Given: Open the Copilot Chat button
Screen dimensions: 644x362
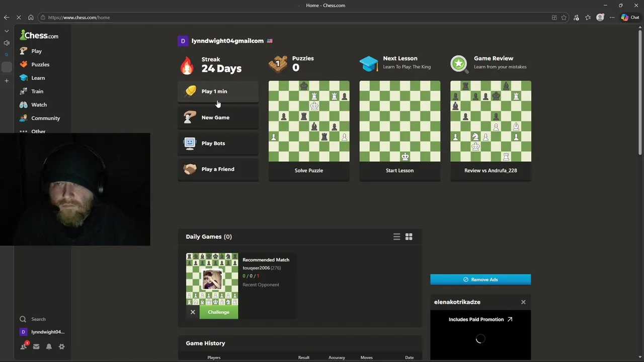Looking at the screenshot, I should pos(630,18).
